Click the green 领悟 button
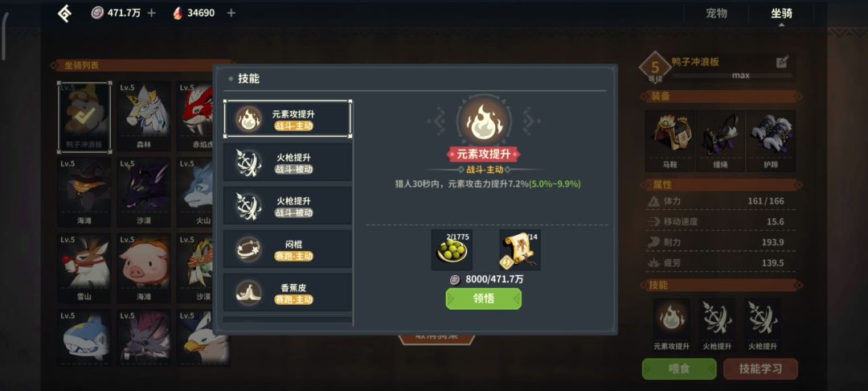Screen dimensions: 868x391 coord(483,299)
